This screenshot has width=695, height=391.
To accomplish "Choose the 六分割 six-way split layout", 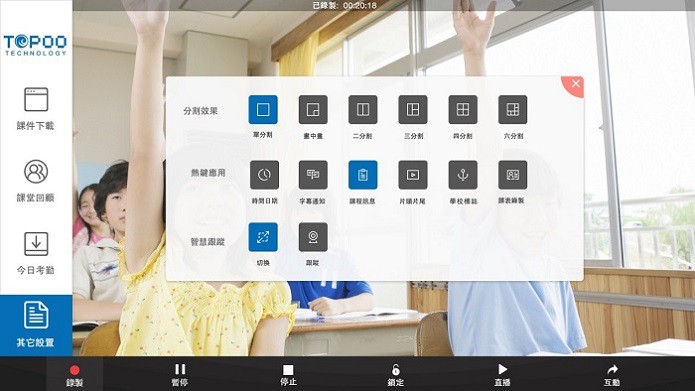I will point(513,109).
